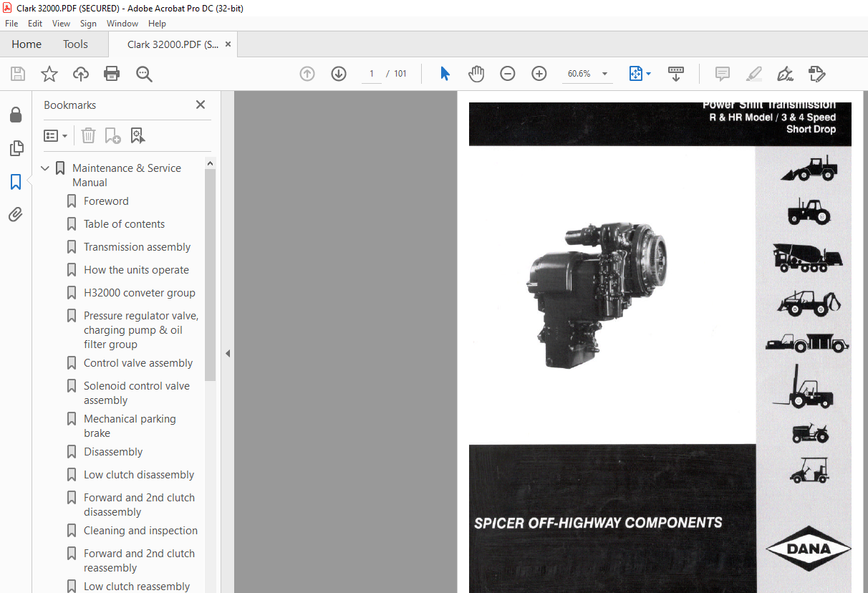The image size is (868, 593).
Task: Close the Bookmarks panel
Action: point(201,105)
